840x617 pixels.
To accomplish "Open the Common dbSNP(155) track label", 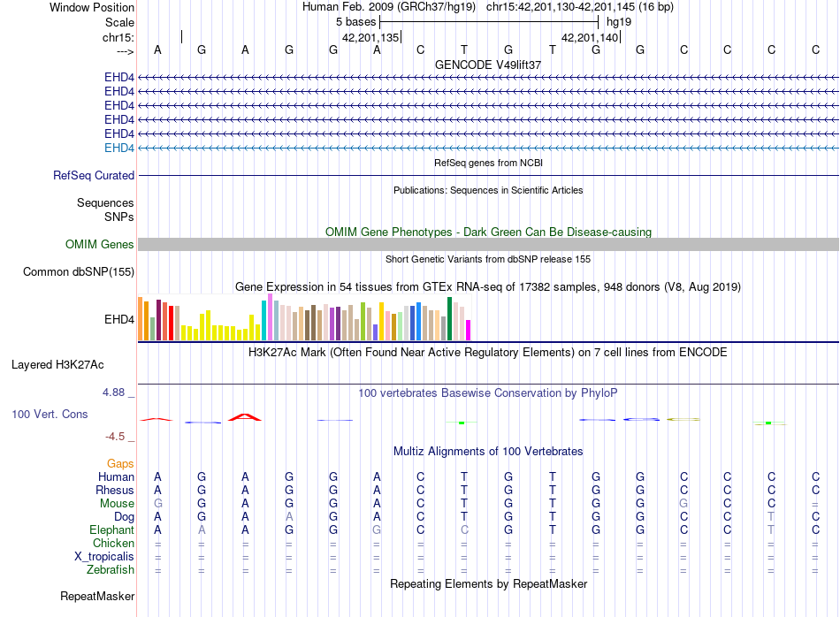I will click(79, 271).
